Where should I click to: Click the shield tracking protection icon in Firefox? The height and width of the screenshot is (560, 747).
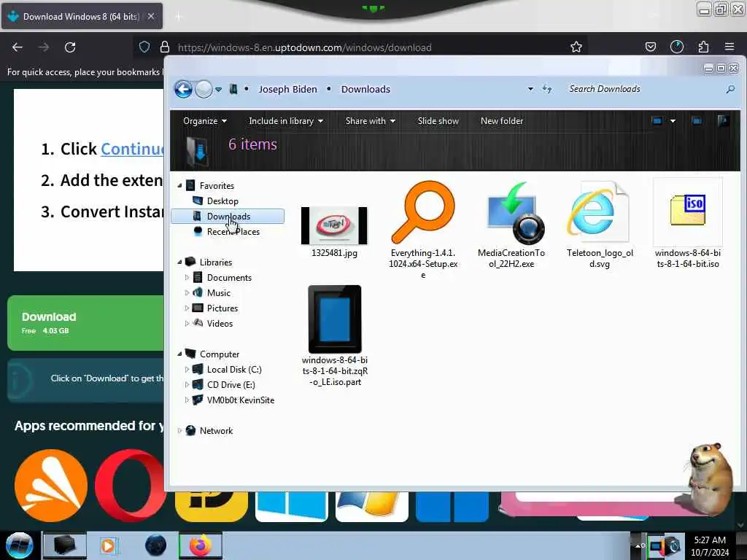click(144, 47)
